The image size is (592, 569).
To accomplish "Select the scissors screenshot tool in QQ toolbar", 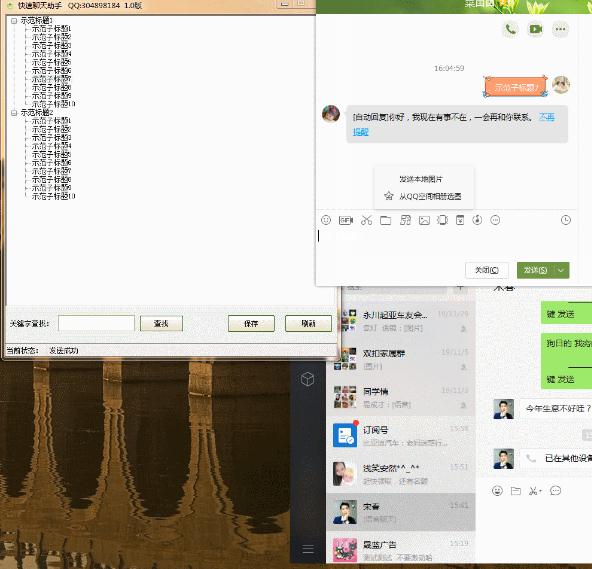I will [x=366, y=220].
